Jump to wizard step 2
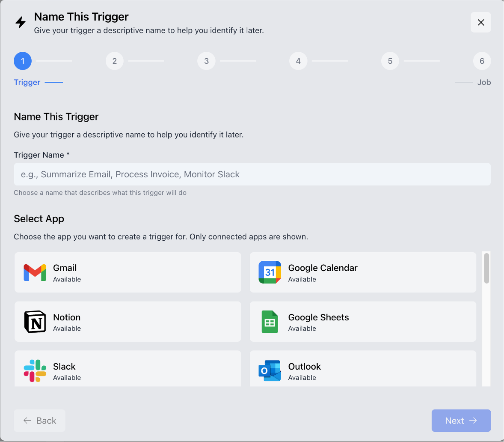The image size is (504, 442). [x=114, y=61]
